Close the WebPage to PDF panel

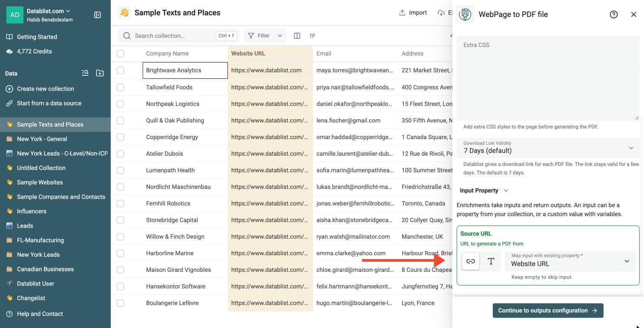pyautogui.click(x=634, y=14)
